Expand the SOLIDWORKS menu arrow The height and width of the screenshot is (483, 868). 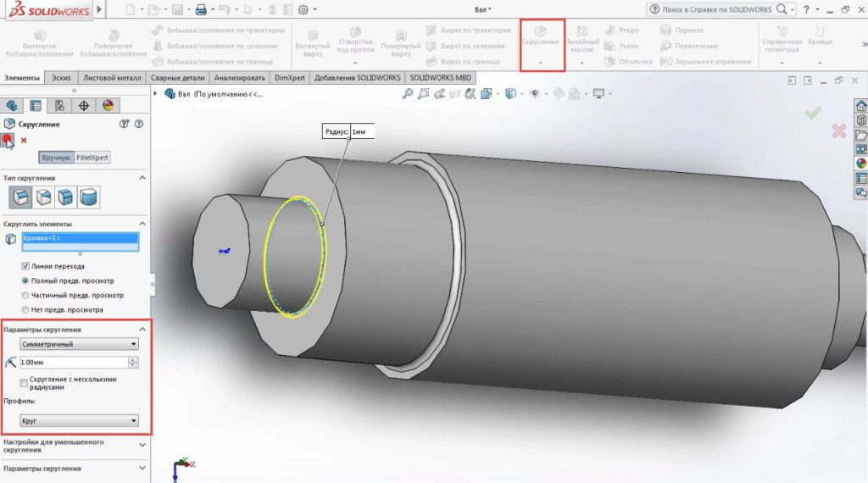coord(99,8)
